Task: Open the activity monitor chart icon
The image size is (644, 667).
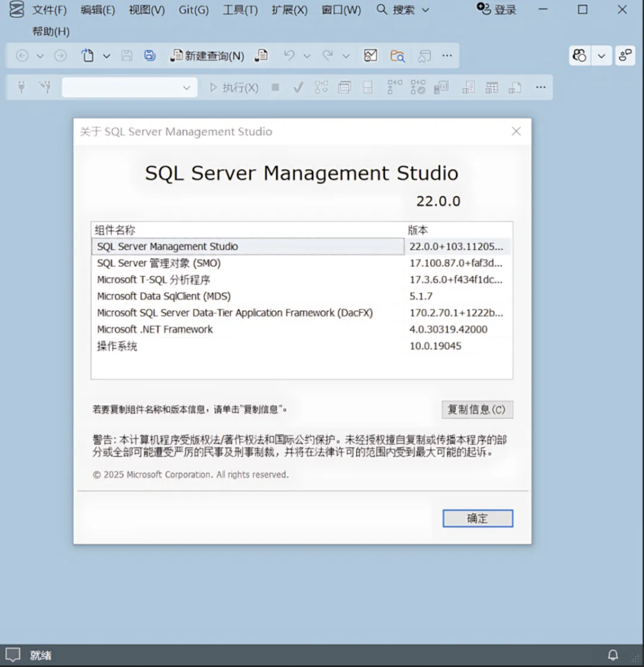Action: [x=370, y=55]
